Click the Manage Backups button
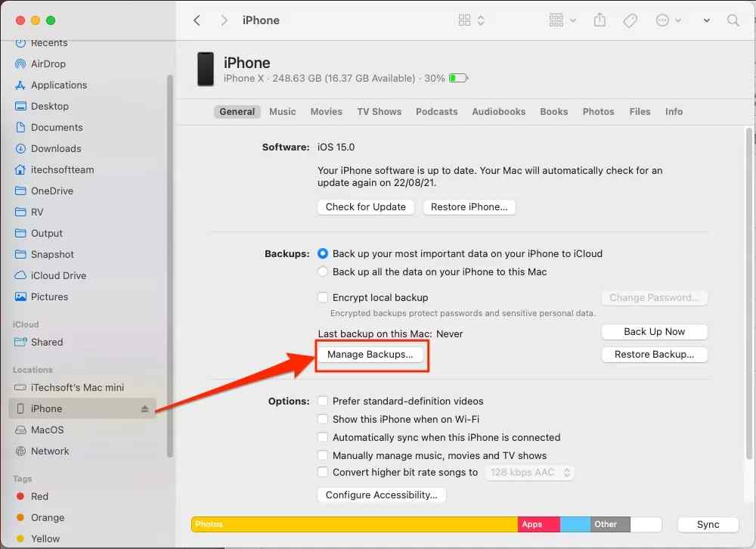Image resolution: width=756 pixels, height=549 pixels. pyautogui.click(x=370, y=355)
